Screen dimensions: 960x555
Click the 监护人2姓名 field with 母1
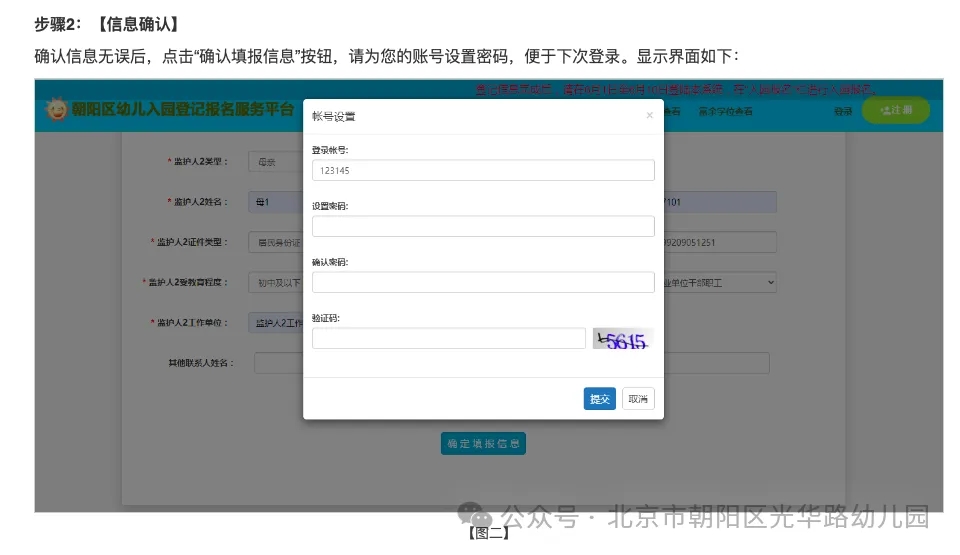click(276, 202)
